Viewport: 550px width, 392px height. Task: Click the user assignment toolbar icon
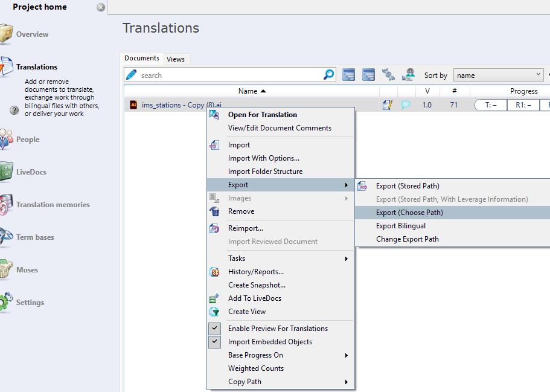[x=408, y=75]
